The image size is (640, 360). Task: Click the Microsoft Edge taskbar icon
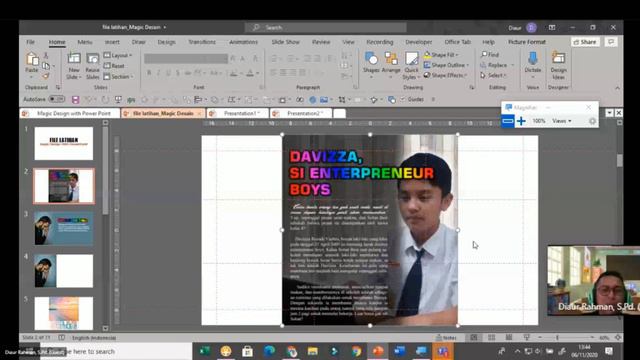pos(269,351)
